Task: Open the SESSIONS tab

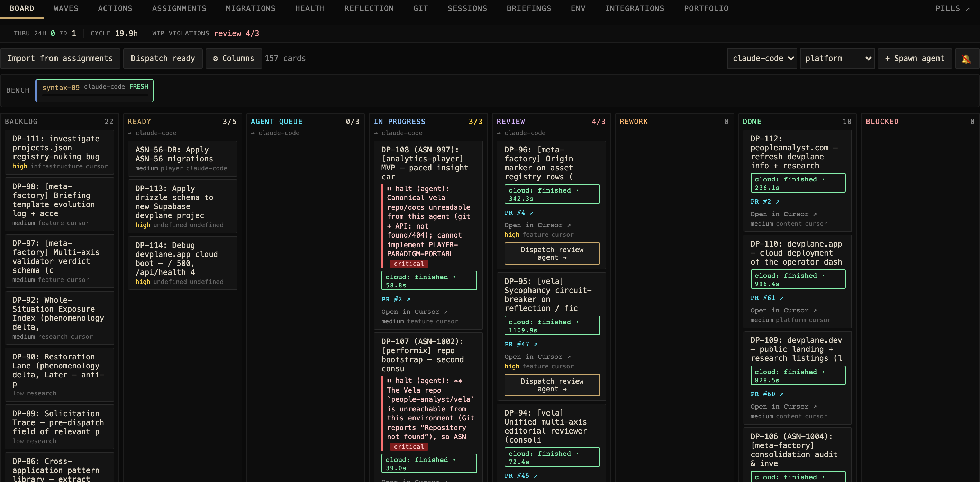Action: point(467,8)
